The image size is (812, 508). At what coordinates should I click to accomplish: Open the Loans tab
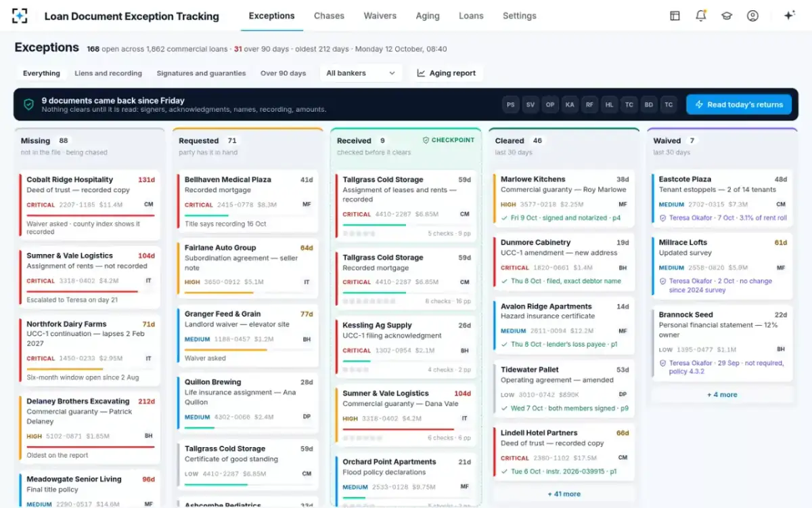471,16
